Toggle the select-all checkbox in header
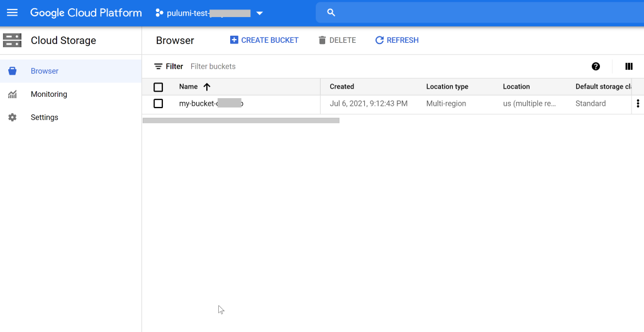Image resolution: width=644 pixels, height=332 pixels. click(x=158, y=87)
